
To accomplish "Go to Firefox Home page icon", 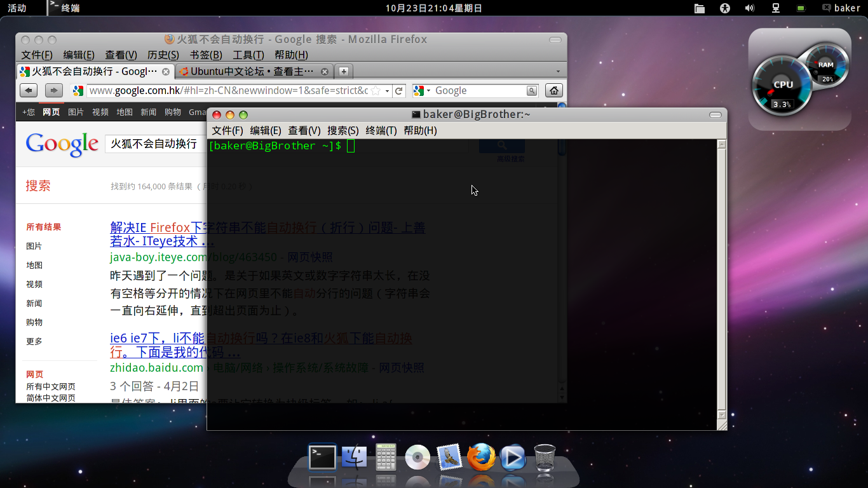I will 554,91.
